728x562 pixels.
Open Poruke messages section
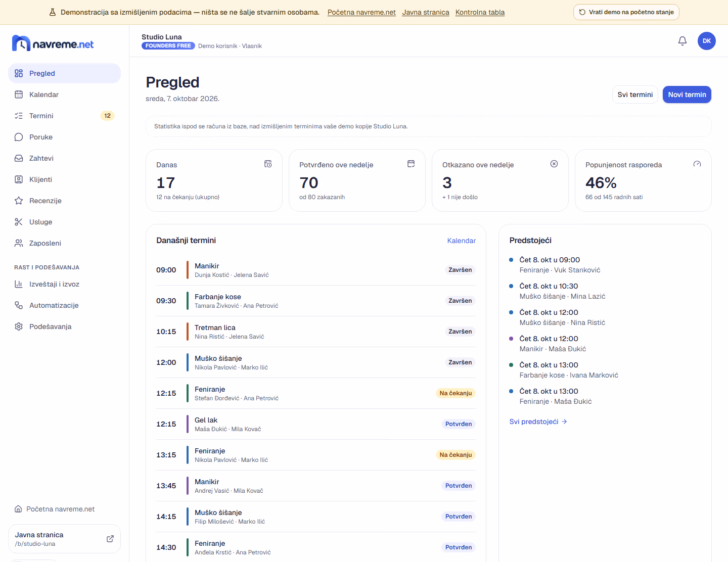coord(64,137)
